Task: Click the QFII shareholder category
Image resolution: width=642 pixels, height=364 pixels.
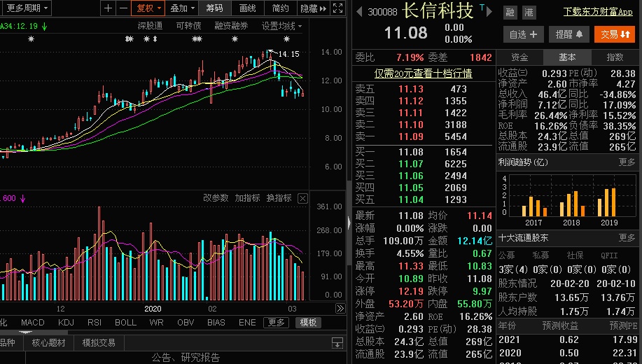Action: pyautogui.click(x=609, y=255)
